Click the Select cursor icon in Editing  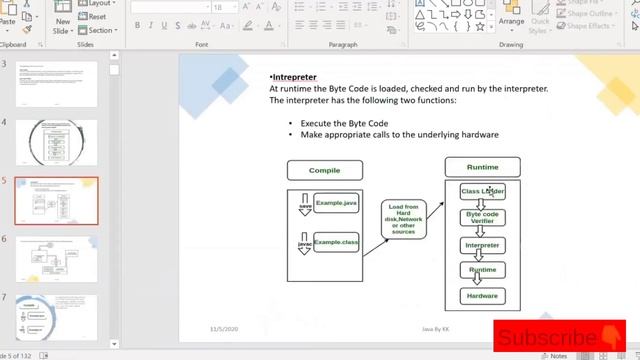click(636, 26)
